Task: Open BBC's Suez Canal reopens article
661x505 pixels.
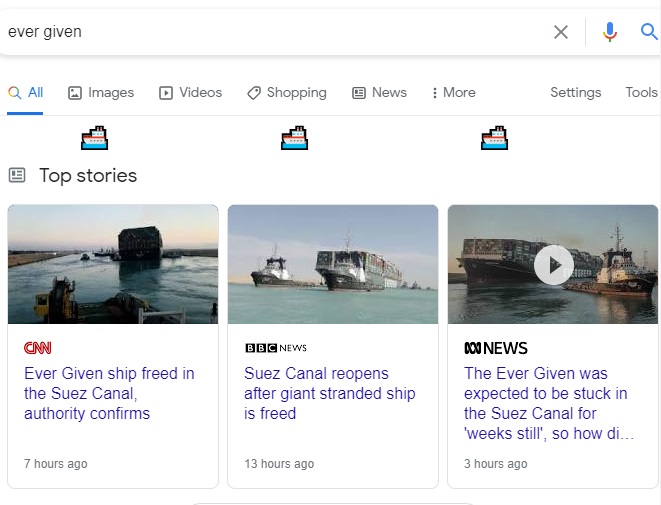Action: click(329, 393)
